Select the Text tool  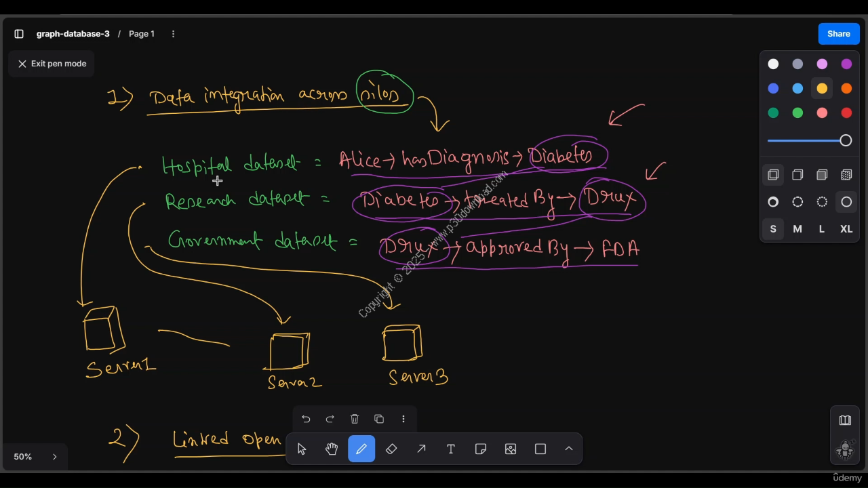coord(451,449)
